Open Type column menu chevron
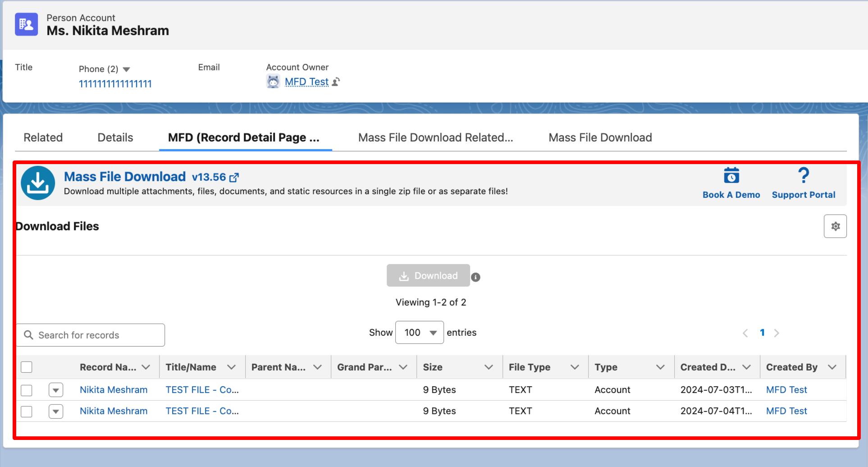Image resolution: width=868 pixels, height=467 pixels. pos(661,367)
